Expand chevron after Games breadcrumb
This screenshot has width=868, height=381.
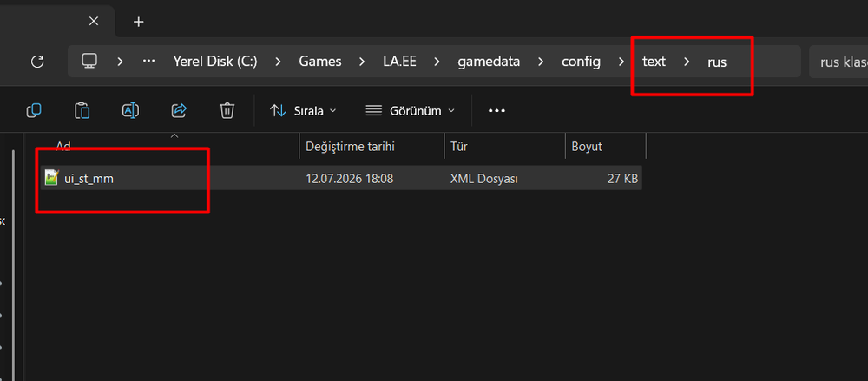(362, 62)
